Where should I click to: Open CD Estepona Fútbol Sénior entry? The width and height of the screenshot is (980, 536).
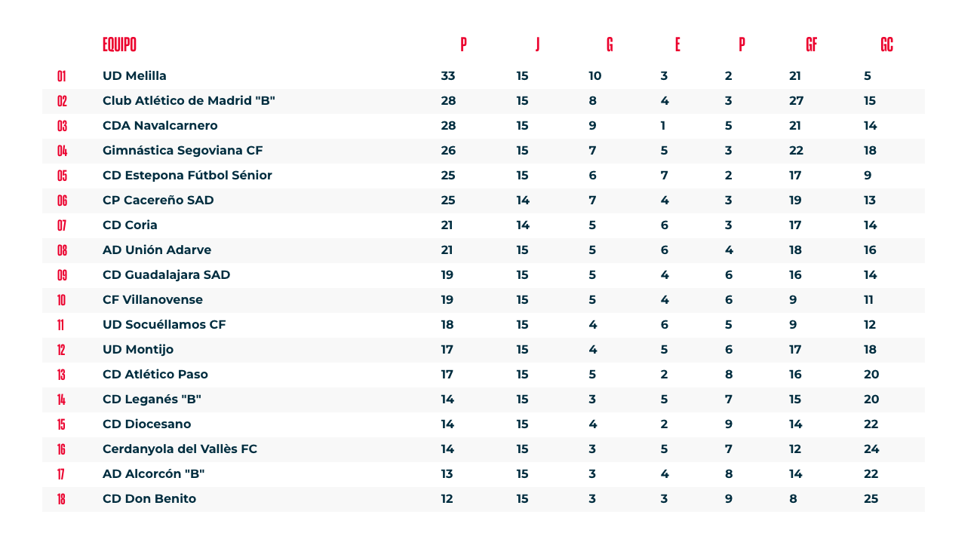187,176
